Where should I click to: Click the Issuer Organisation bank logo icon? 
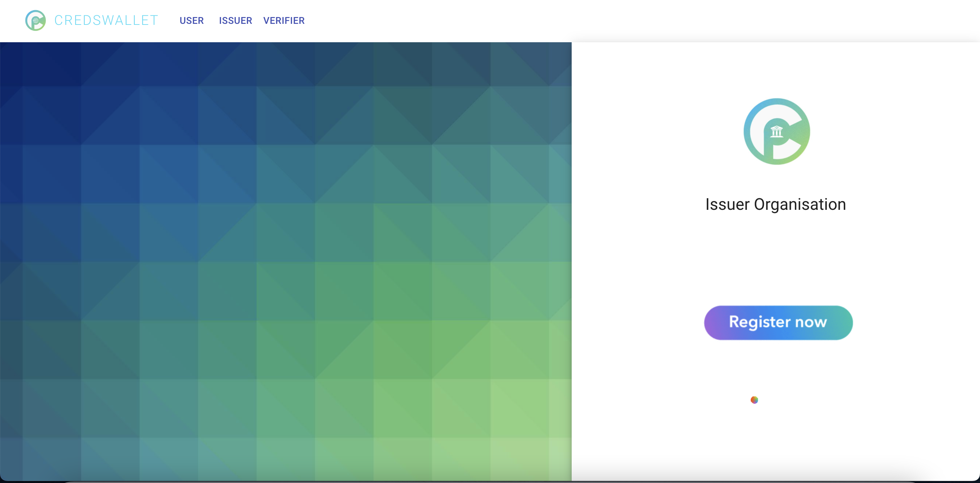pos(777,131)
